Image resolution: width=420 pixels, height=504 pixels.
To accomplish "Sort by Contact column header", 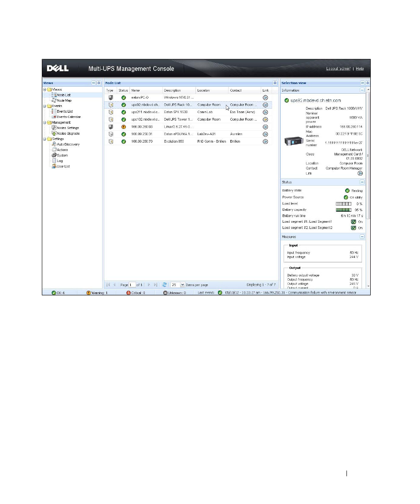I will [245, 91].
